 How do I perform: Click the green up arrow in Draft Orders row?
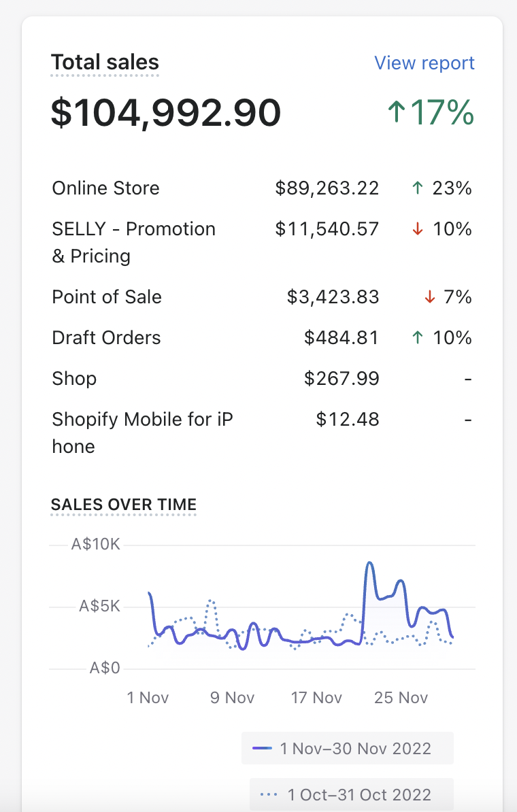[x=417, y=338]
